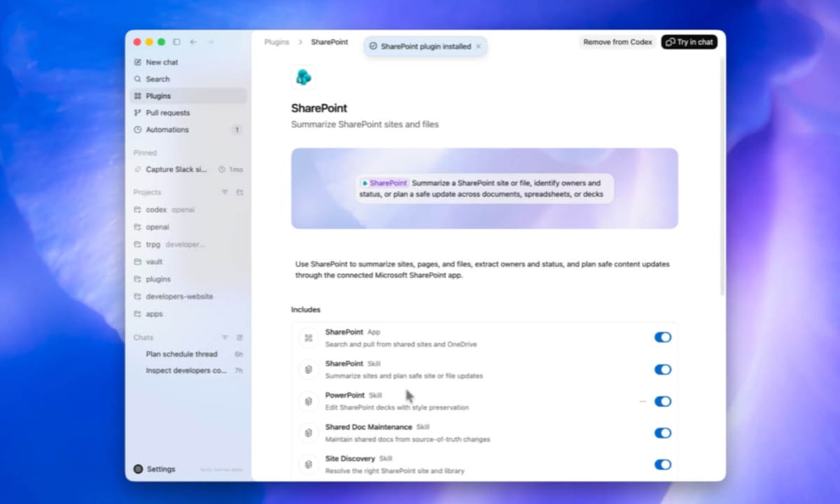The image size is (840, 504).
Task: Click the Automations count badge
Action: tap(237, 129)
